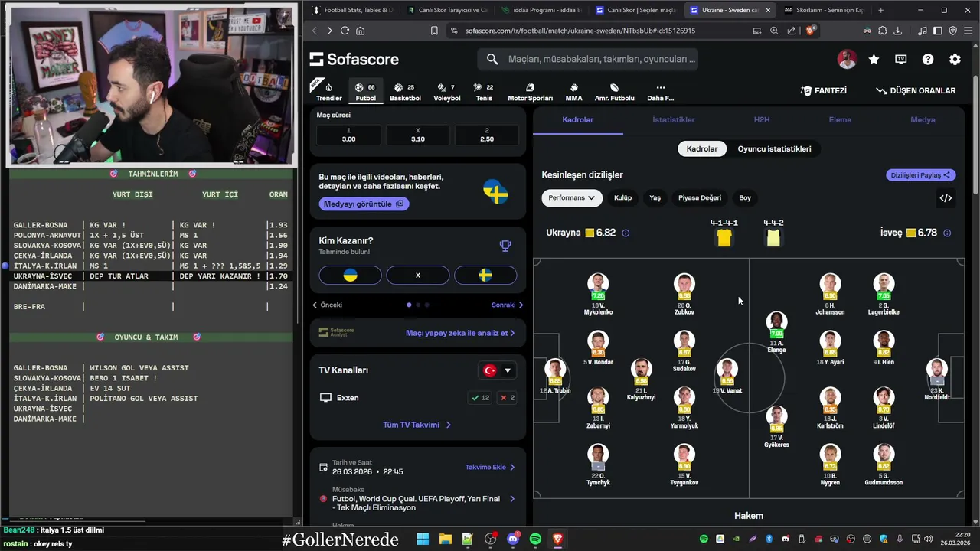Open favorites star icon in Sofascore header
Screen dimensions: 980x551
[874, 59]
